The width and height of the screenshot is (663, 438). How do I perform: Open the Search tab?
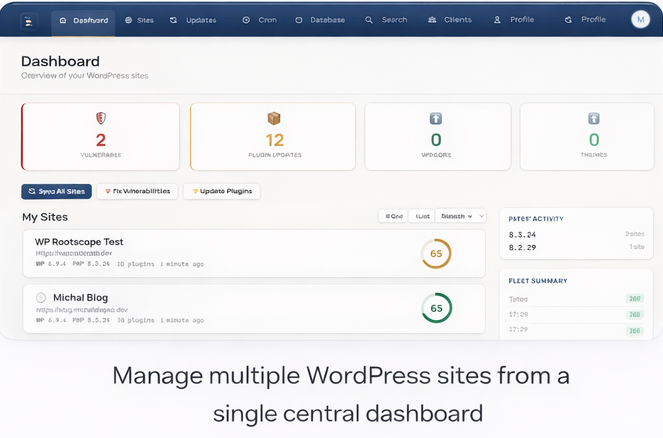(386, 20)
